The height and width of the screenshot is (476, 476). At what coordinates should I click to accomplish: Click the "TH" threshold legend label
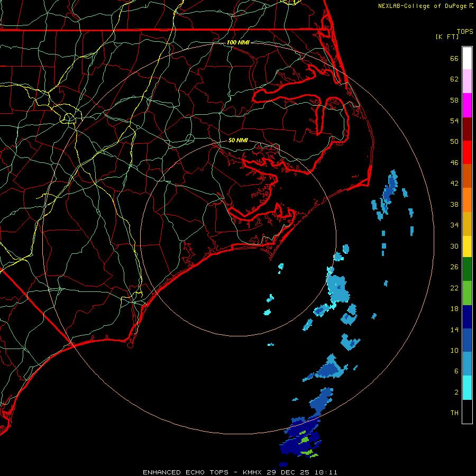point(454,413)
